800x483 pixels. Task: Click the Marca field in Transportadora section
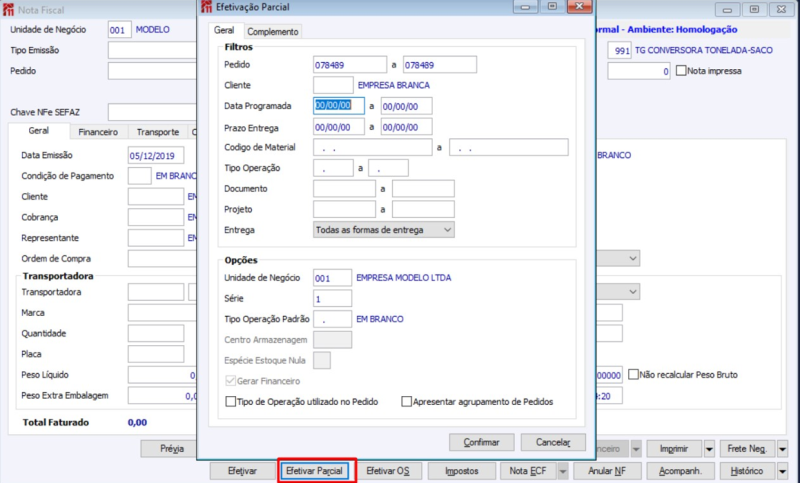(162, 313)
